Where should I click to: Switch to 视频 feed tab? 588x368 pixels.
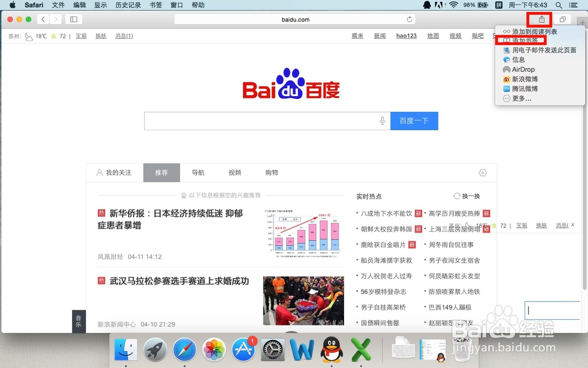point(235,173)
